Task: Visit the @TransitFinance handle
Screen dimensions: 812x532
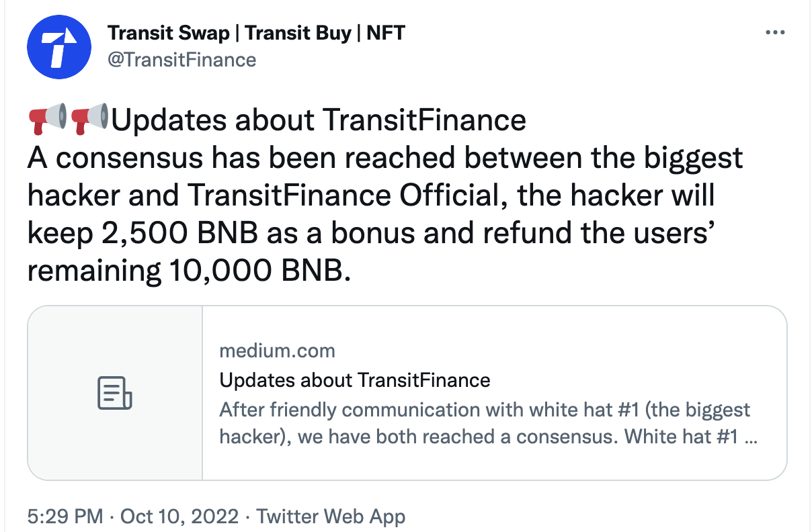Action: [x=182, y=60]
